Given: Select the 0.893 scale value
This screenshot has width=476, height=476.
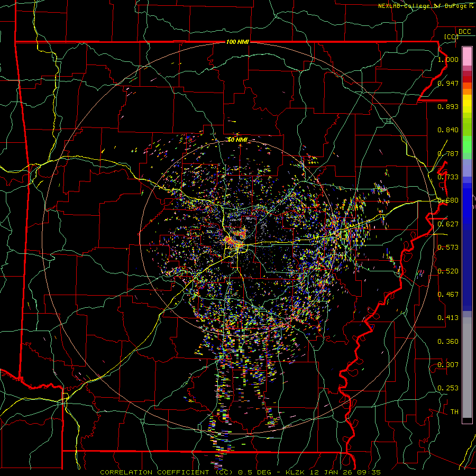Looking at the screenshot, I should coord(448,106).
